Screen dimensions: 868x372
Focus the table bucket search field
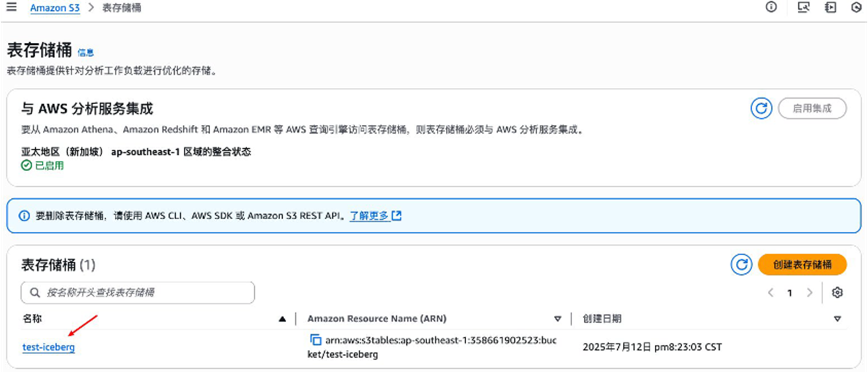pos(138,293)
